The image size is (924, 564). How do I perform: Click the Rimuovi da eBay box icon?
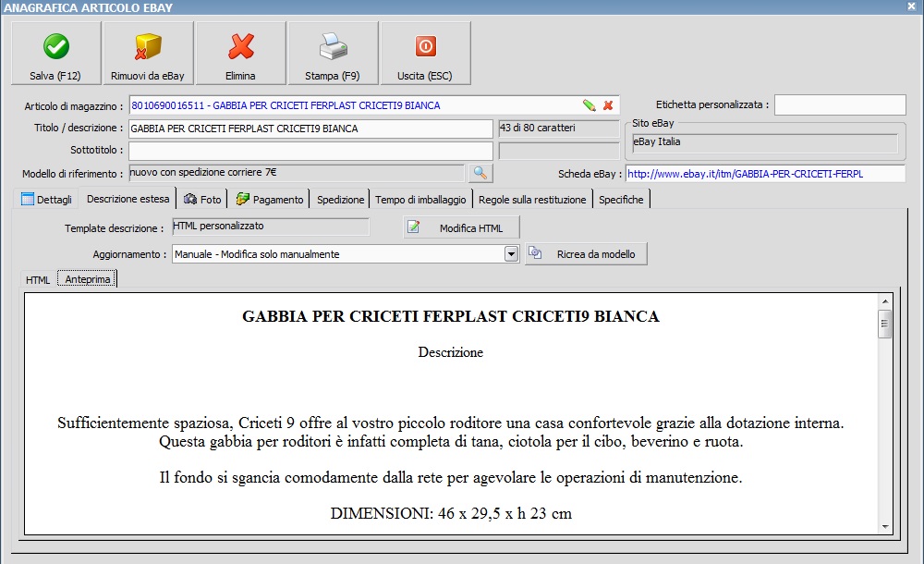(148, 46)
